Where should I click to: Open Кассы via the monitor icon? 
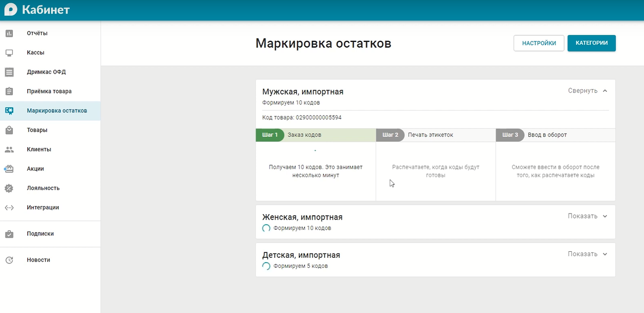pos(9,52)
